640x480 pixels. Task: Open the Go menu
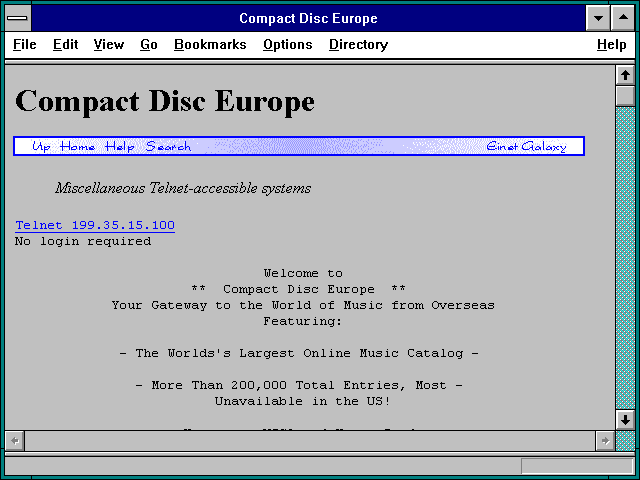149,44
